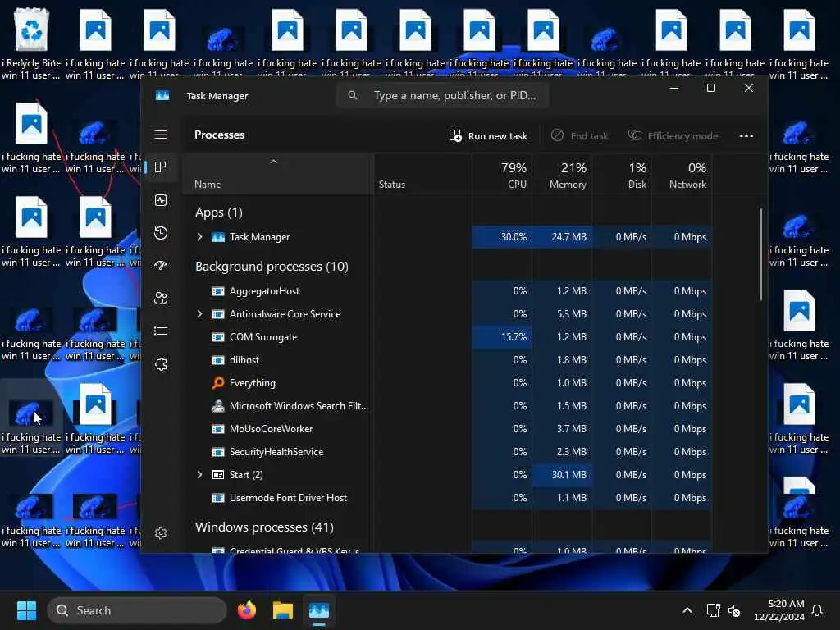Open the Task Manager navigation hamburger menu
Viewport: 840px width, 630px height.
click(161, 135)
